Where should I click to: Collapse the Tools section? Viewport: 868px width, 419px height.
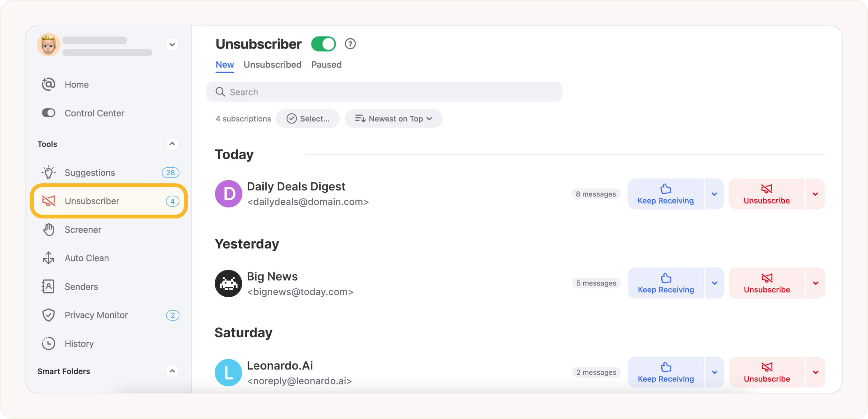tap(172, 144)
